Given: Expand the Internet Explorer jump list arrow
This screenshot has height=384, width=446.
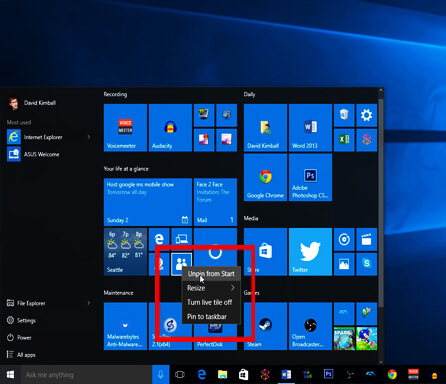Looking at the screenshot, I should click(89, 137).
